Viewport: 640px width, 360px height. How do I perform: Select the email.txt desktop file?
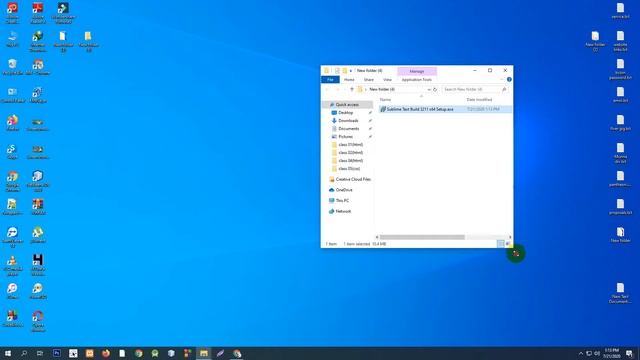(x=620, y=95)
